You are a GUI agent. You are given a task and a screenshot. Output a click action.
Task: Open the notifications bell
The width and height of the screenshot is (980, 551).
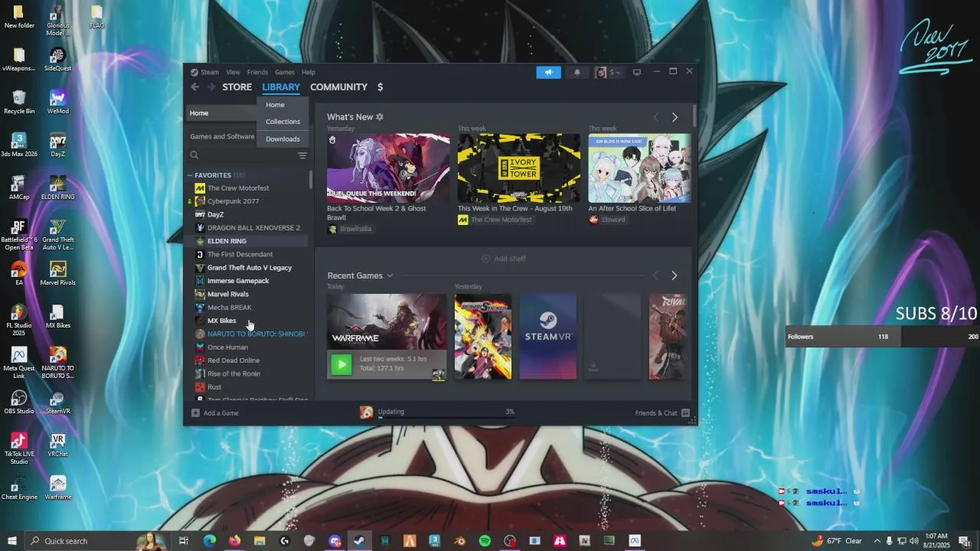[577, 72]
